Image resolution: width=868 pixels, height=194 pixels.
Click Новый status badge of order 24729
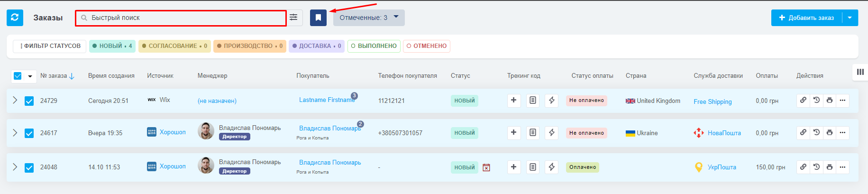(x=465, y=101)
